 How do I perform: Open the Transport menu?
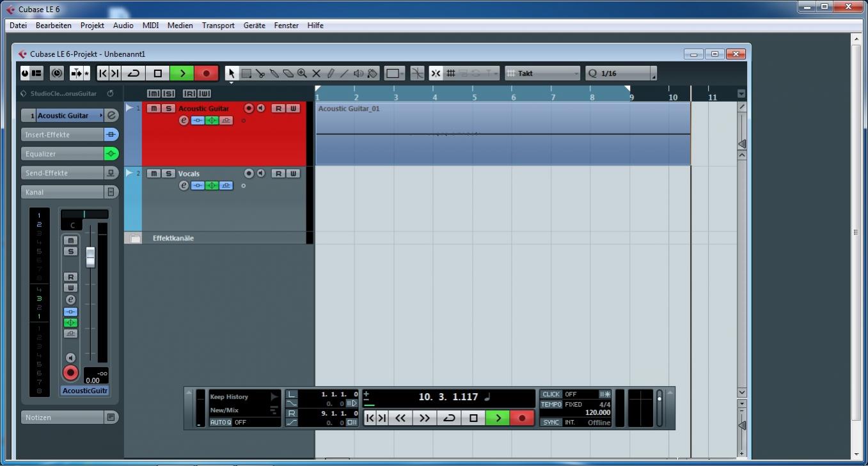point(218,26)
